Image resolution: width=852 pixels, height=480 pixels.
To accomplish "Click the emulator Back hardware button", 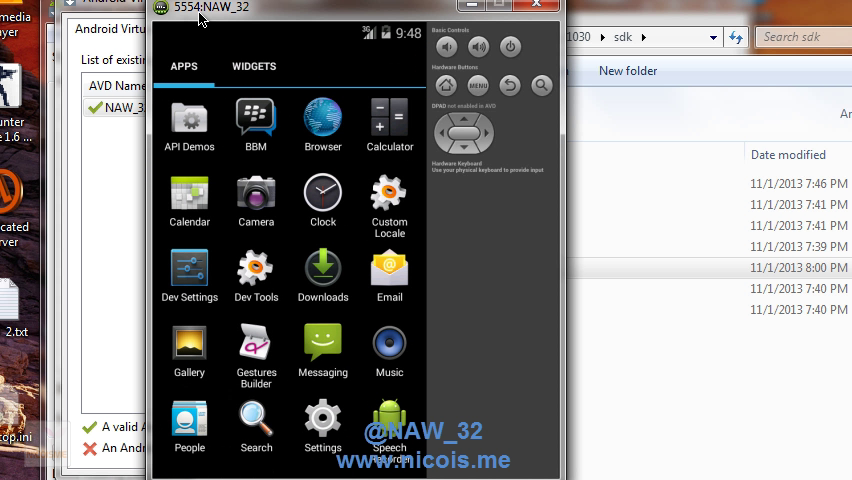I will coord(510,85).
